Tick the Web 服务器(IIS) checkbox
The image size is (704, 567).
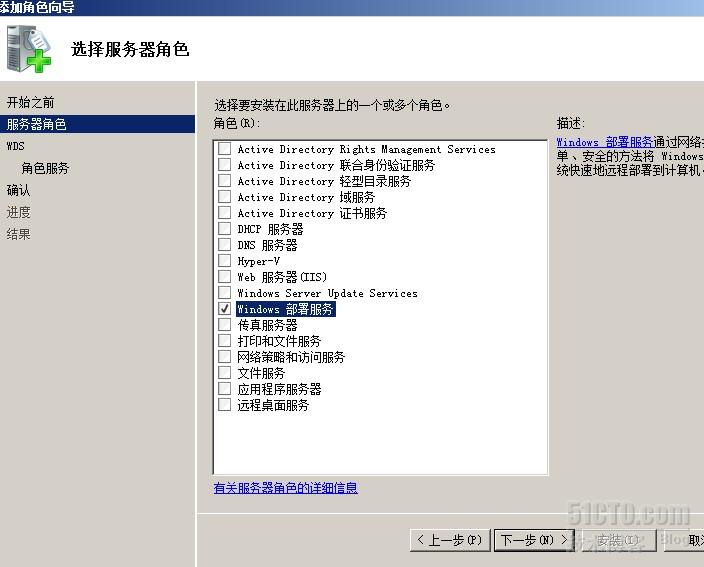click(224, 277)
